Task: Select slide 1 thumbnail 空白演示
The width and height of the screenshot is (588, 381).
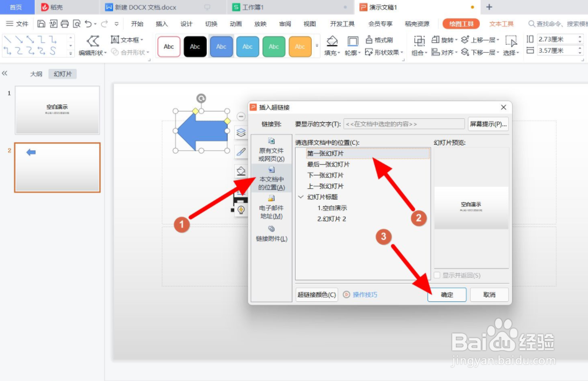Action: tap(58, 110)
